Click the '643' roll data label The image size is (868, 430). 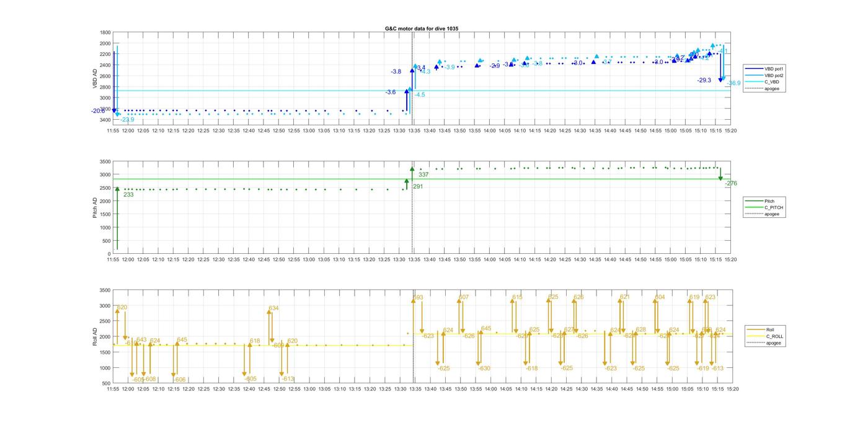(141, 340)
